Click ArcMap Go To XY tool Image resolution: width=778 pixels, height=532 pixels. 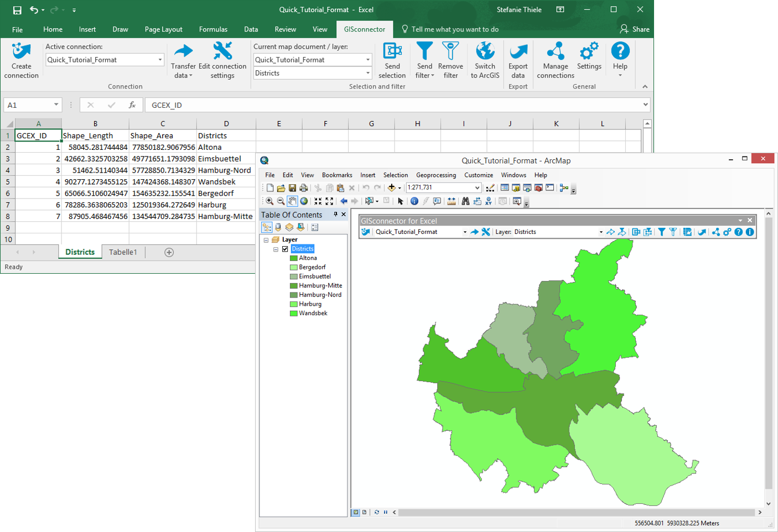tap(489, 201)
